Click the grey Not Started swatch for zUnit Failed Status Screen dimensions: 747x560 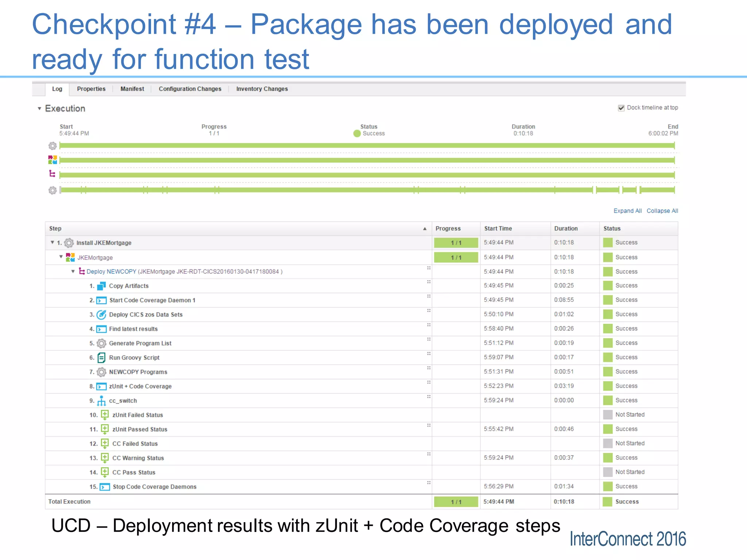(x=608, y=415)
